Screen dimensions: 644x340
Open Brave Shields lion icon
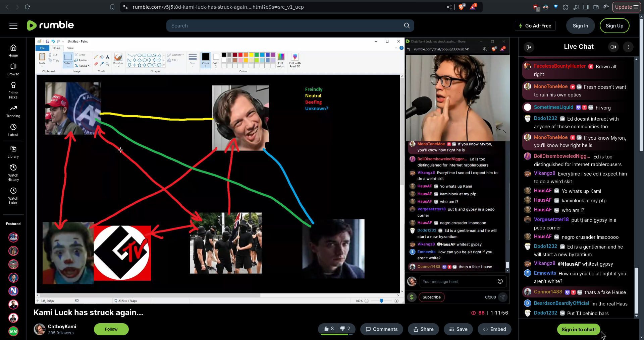pyautogui.click(x=462, y=7)
